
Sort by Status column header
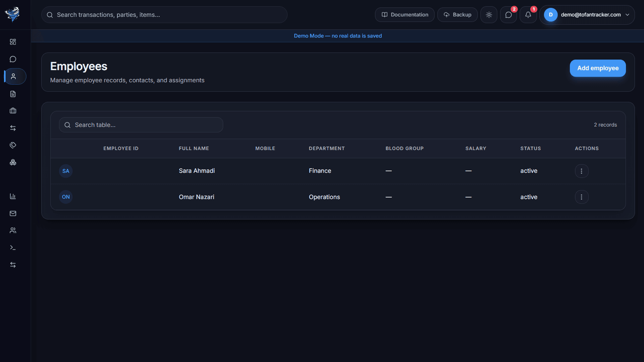coord(530,148)
